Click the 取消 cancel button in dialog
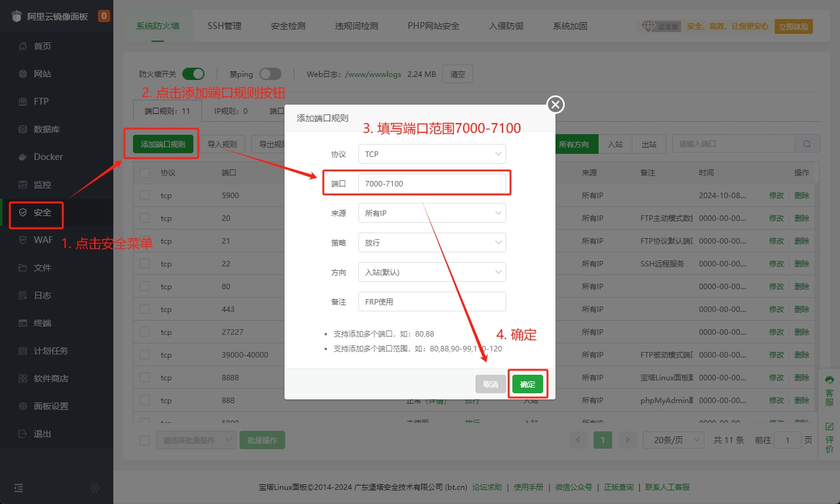This screenshot has height=504, width=840. [490, 384]
